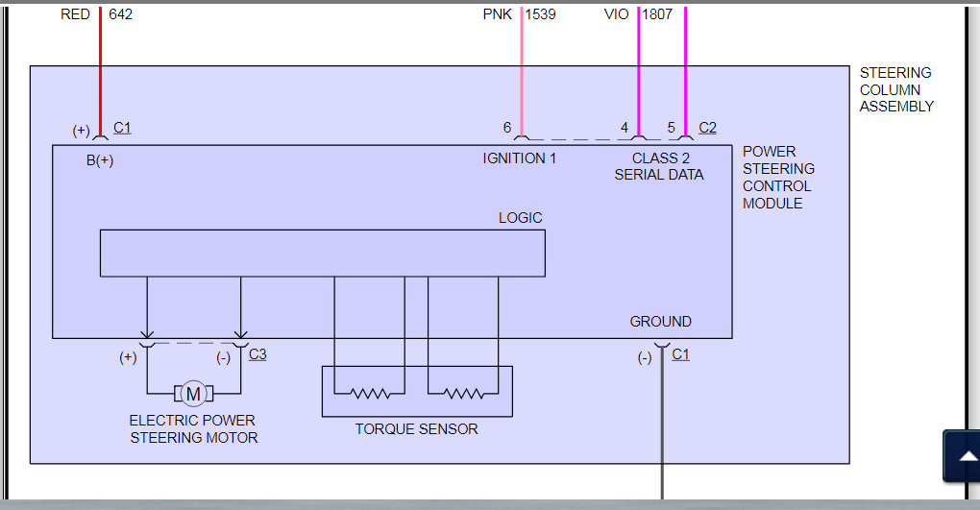Click the 'POWER STEERING CONTROL MODULE' label
The image size is (980, 510).
coord(778,178)
